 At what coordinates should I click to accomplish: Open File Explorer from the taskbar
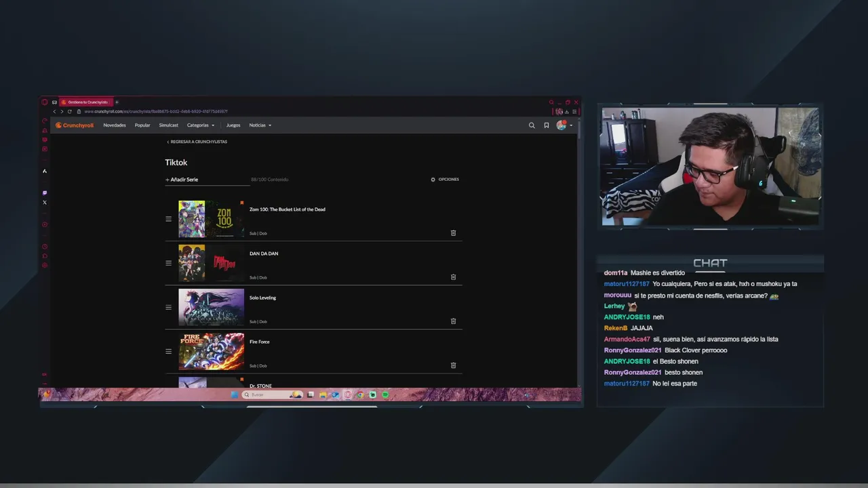[x=323, y=394]
